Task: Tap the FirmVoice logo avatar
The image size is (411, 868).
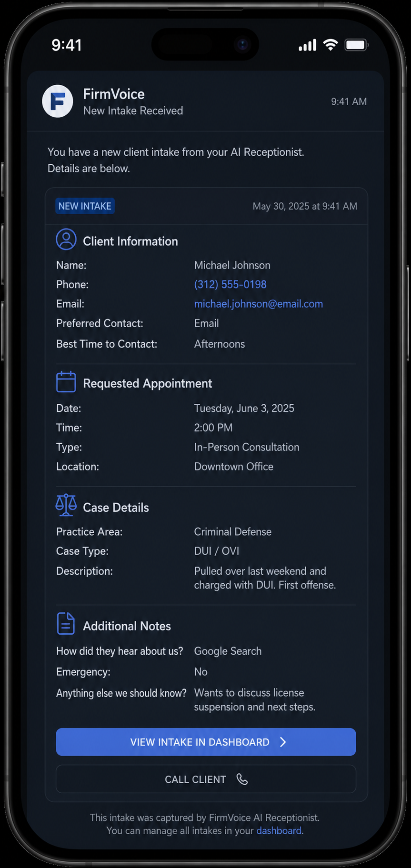Action: (58, 101)
